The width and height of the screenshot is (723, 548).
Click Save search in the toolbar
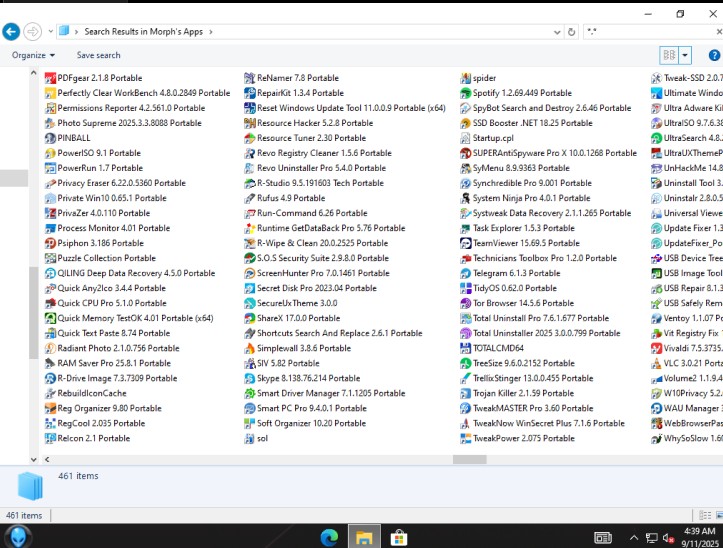point(98,55)
